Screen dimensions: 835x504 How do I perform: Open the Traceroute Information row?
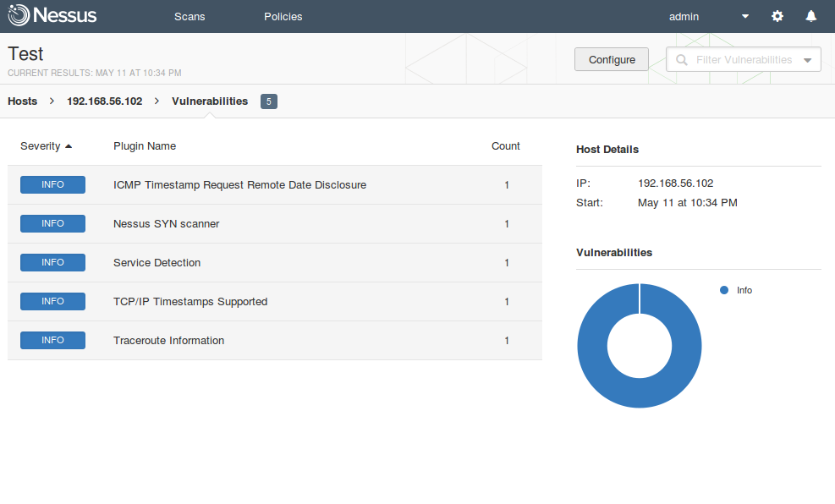275,340
